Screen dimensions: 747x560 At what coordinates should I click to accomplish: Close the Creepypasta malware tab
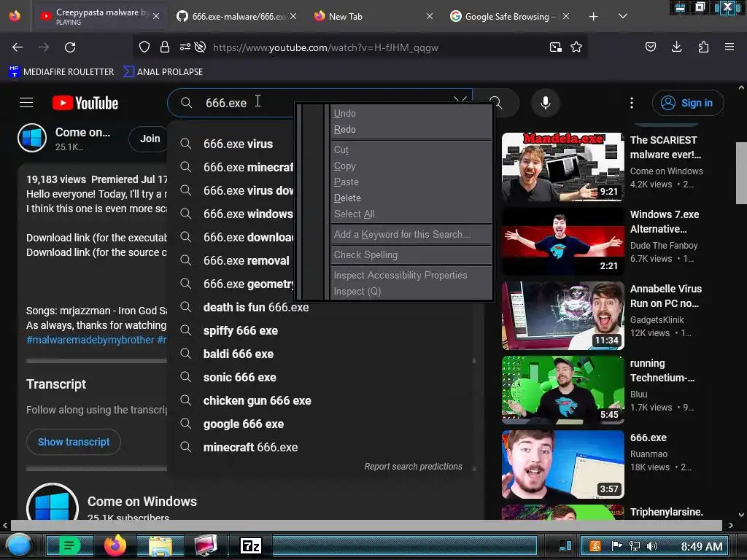point(156,16)
